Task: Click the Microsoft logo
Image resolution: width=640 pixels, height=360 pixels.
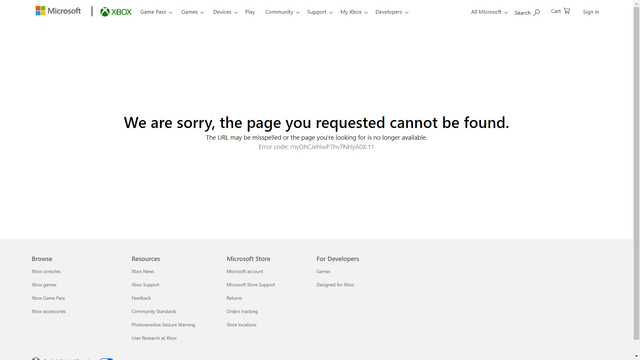Action: [x=58, y=11]
